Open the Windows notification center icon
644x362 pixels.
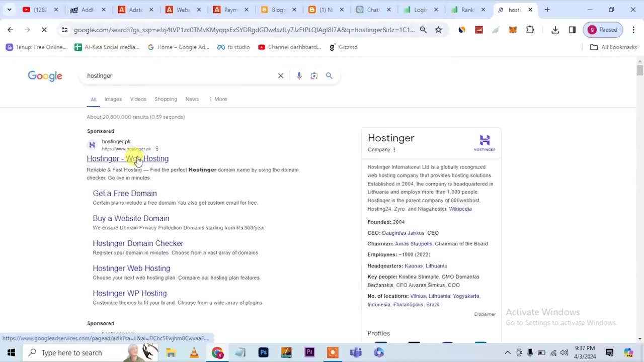tap(609, 352)
